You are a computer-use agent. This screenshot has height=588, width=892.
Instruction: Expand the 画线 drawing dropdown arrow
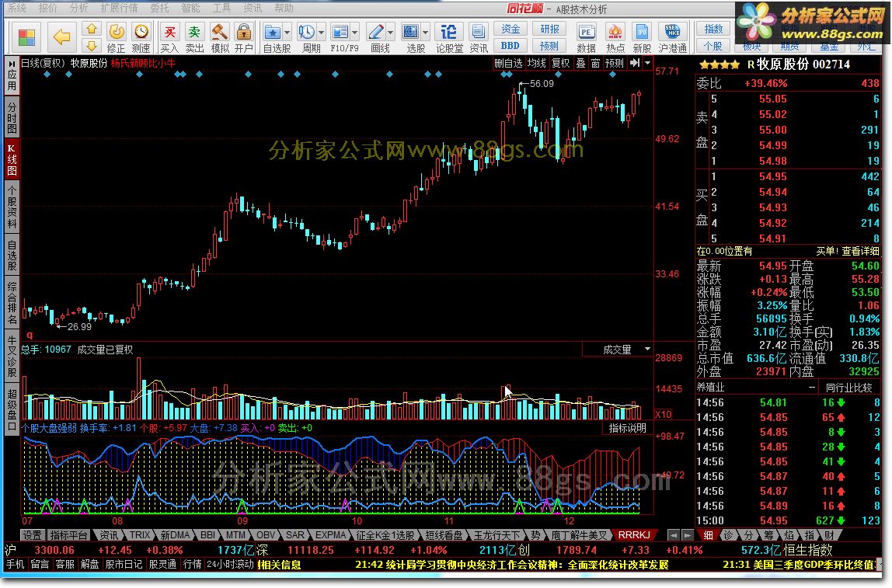390,33
